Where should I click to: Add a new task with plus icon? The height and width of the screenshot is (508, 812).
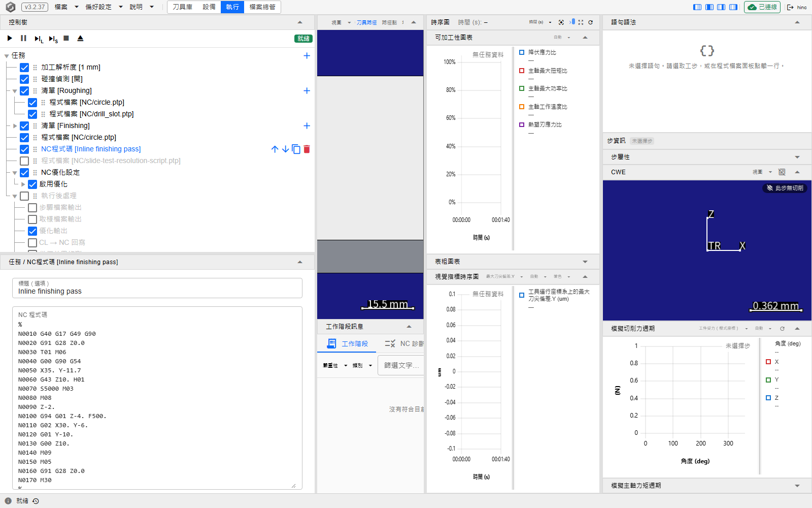pos(307,56)
